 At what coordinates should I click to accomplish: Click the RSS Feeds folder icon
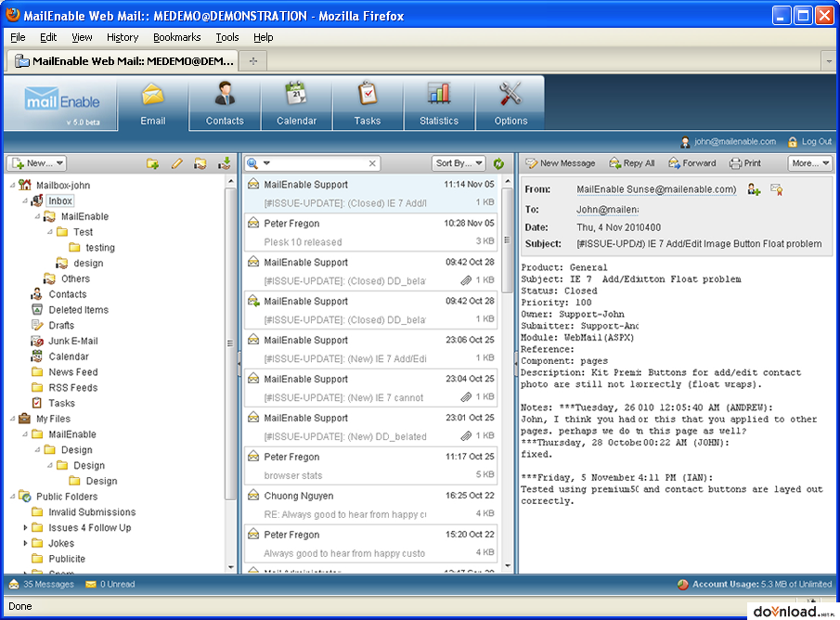pos(37,387)
